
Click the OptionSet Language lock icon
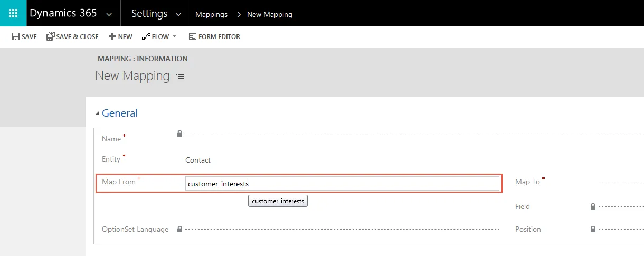click(179, 229)
